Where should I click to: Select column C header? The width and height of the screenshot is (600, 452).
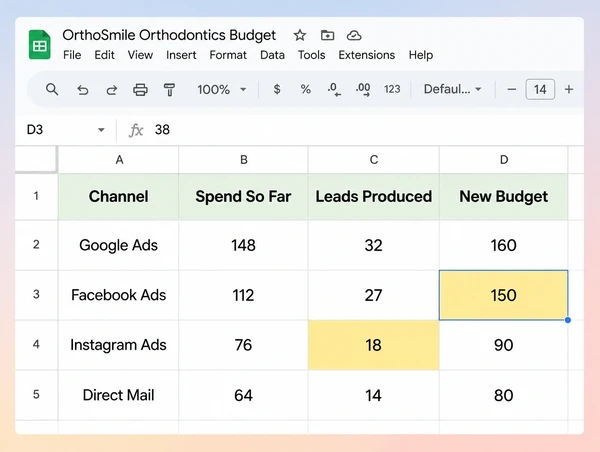click(373, 160)
